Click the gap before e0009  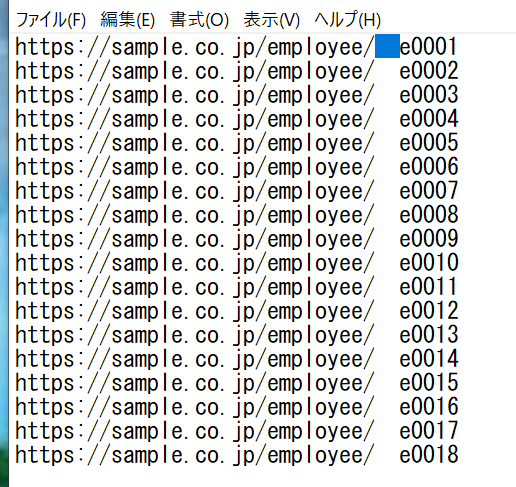coord(387,239)
